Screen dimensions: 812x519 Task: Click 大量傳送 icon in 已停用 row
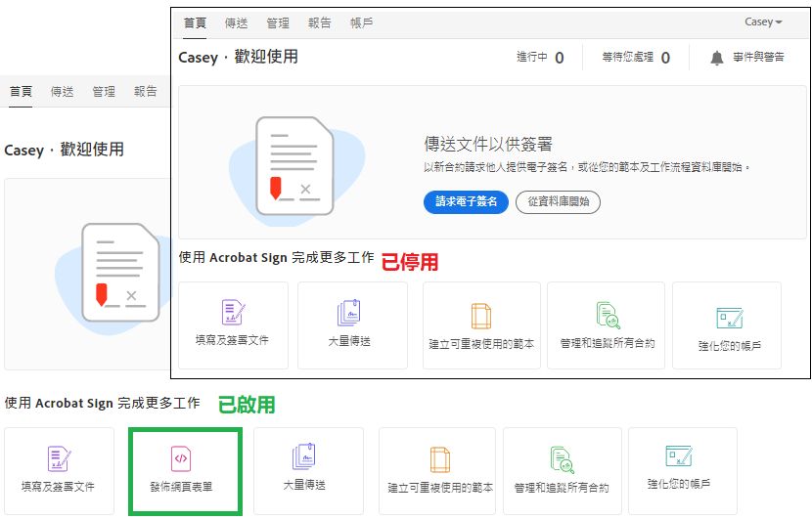tap(349, 313)
